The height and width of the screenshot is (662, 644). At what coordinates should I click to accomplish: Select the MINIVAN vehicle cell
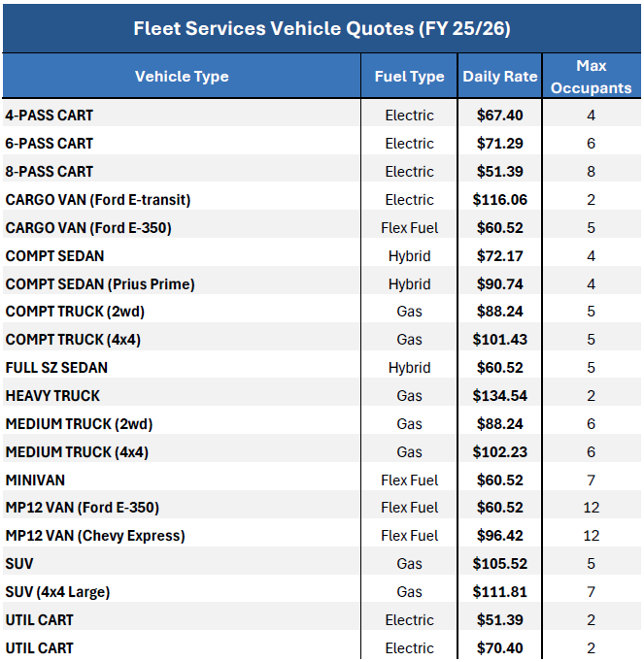[x=36, y=480]
